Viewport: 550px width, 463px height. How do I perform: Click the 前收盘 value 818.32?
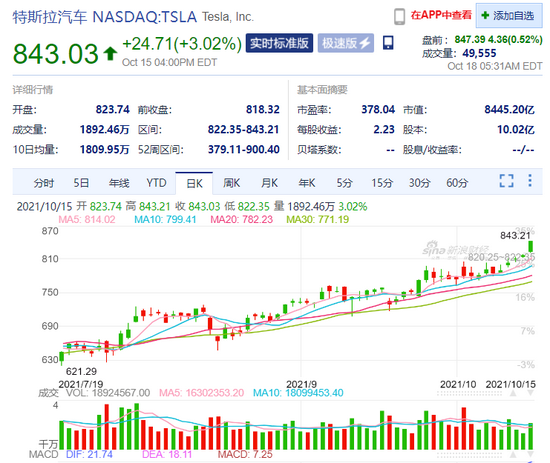coord(262,109)
